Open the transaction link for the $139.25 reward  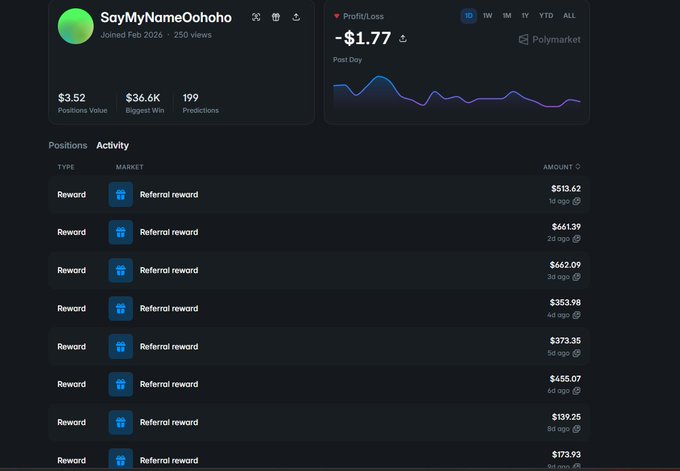click(x=576, y=429)
